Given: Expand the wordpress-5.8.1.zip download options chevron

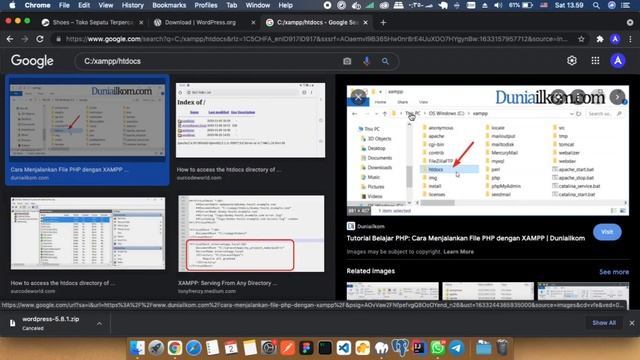Looking at the screenshot, I should tap(99, 323).
